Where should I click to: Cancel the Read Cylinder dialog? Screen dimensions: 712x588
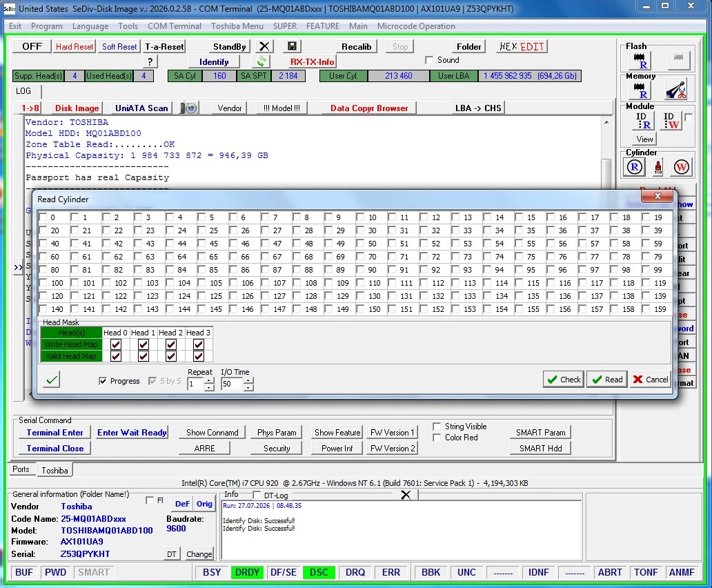pos(650,380)
